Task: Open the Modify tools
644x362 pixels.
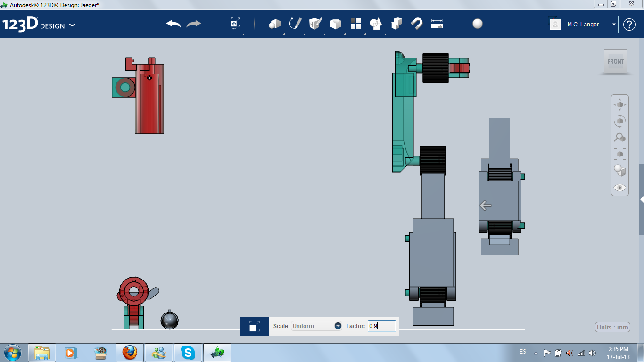Action: point(336,24)
